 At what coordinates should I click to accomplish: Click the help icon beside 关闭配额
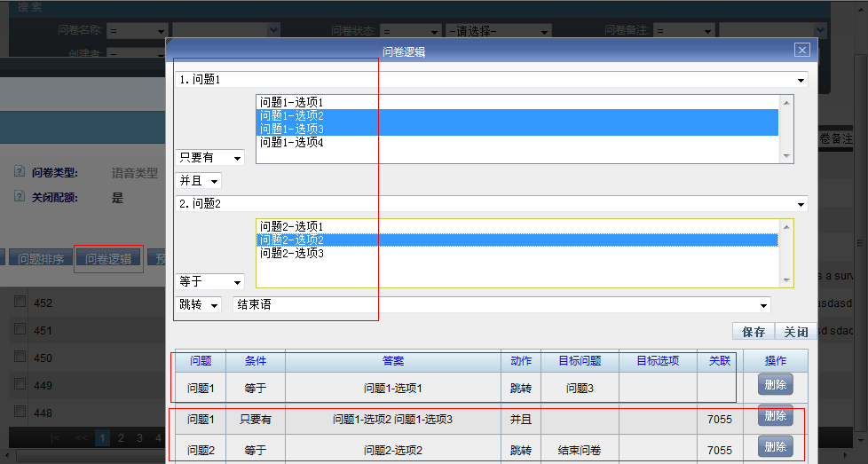(x=19, y=197)
